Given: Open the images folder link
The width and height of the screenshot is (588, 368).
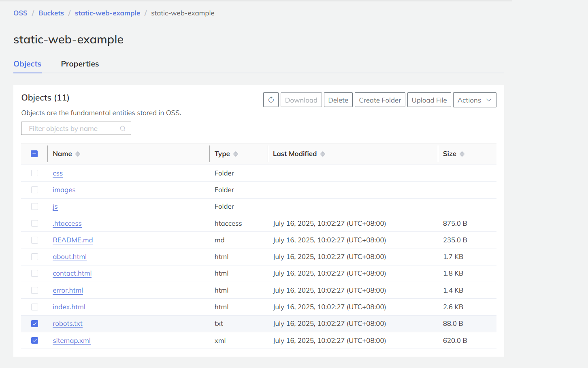Looking at the screenshot, I should point(64,190).
